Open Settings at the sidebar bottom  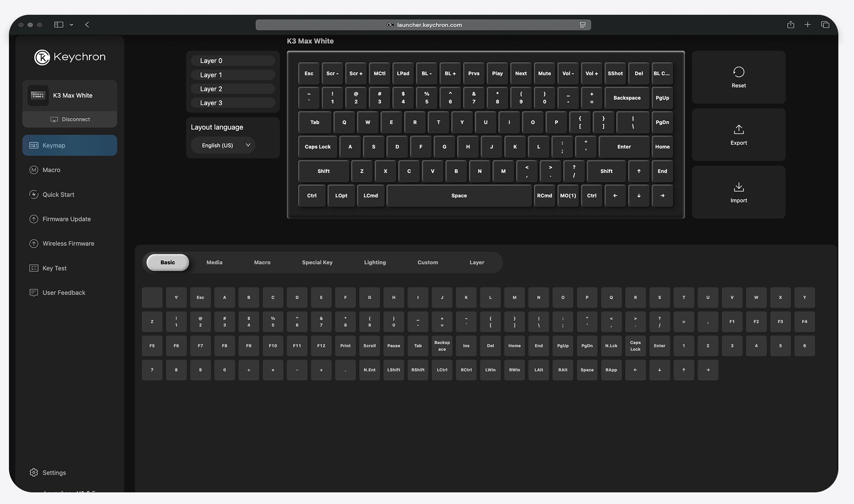(x=48, y=473)
